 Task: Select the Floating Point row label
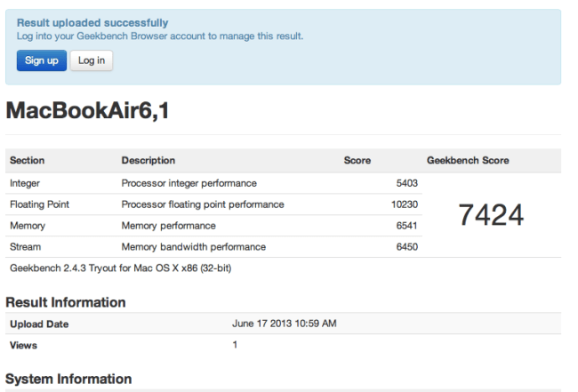pyautogui.click(x=39, y=204)
